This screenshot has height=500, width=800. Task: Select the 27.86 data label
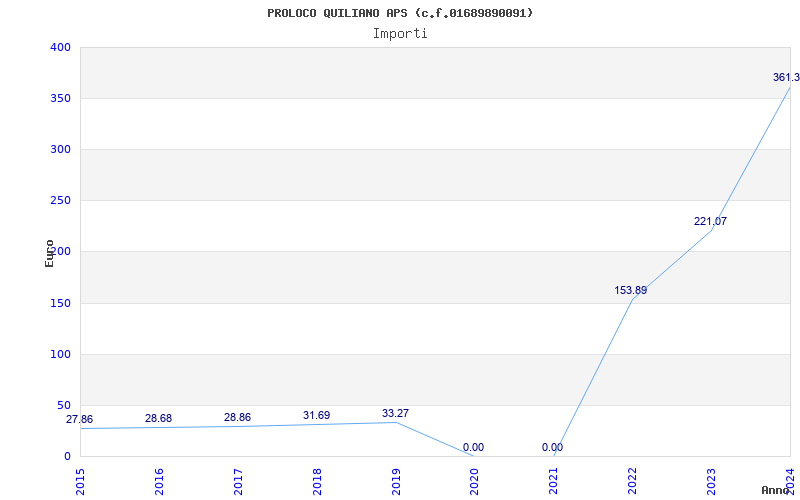tap(80, 419)
